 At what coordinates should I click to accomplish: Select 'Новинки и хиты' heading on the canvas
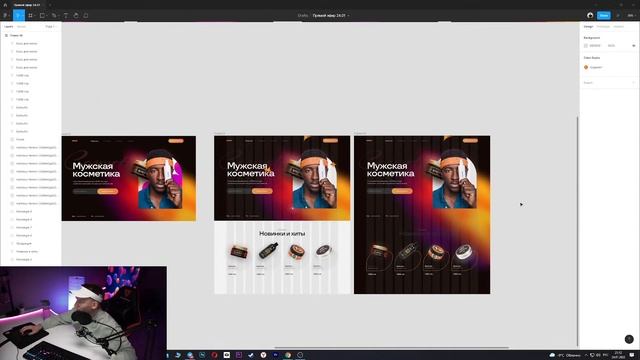click(282, 233)
